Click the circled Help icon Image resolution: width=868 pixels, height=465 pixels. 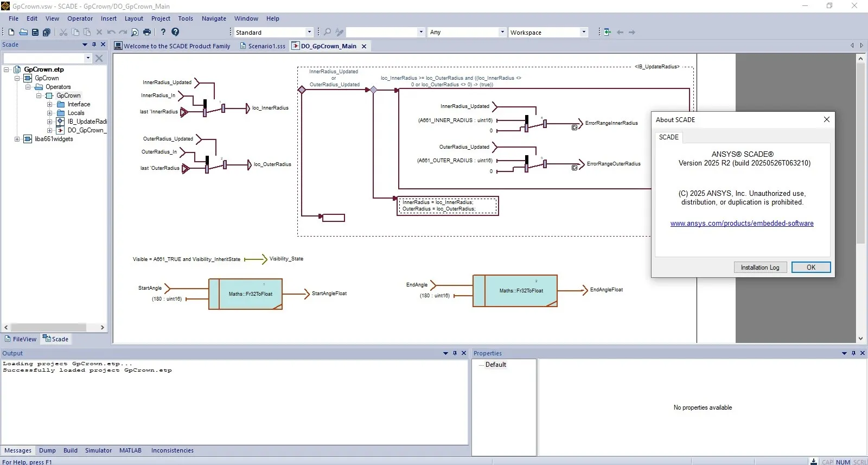(x=175, y=33)
